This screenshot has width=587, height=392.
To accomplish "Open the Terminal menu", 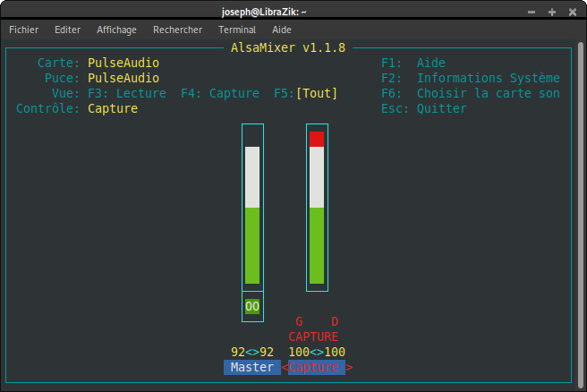I will (x=237, y=30).
